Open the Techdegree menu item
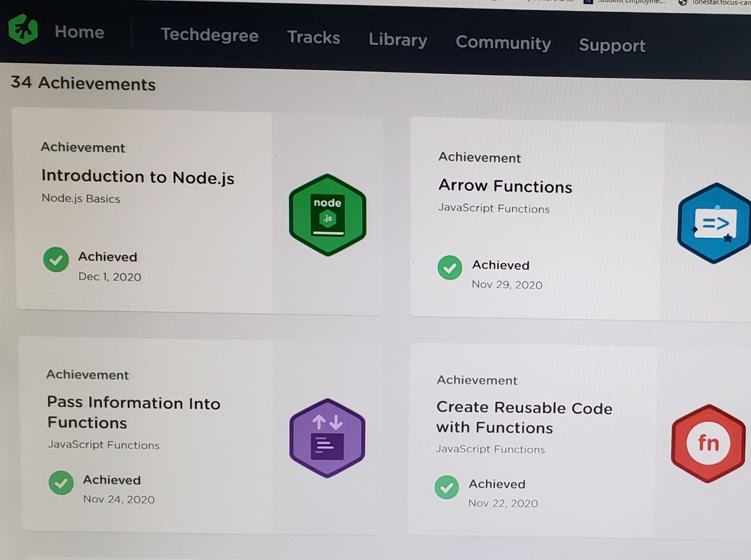The width and height of the screenshot is (751, 560). 209,35
